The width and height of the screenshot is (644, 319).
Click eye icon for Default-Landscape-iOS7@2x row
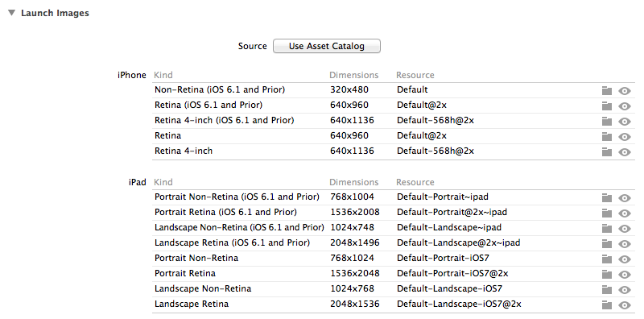pyautogui.click(x=625, y=304)
